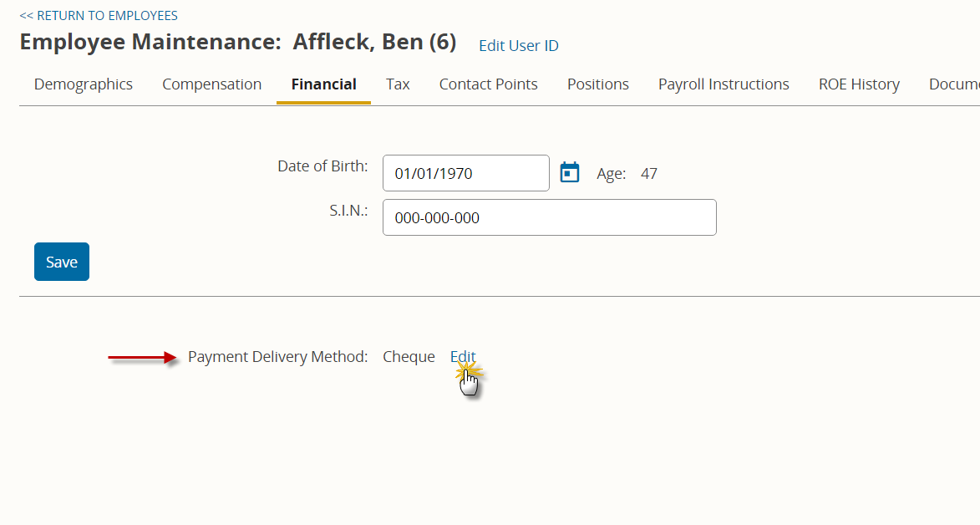Open the Compensation tab
This screenshot has height=525, width=980.
point(212,84)
